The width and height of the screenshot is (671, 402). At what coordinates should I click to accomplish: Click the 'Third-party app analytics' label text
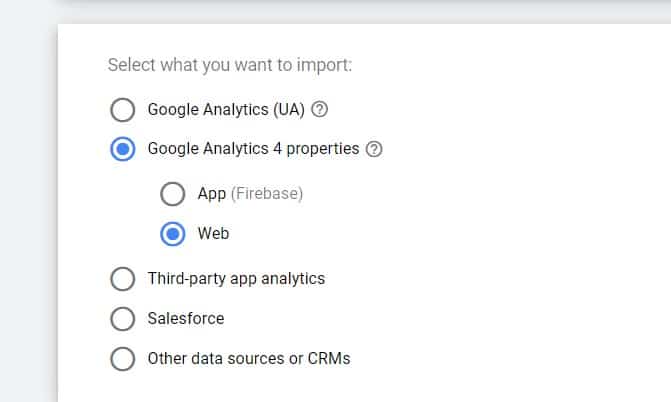pyautogui.click(x=236, y=279)
